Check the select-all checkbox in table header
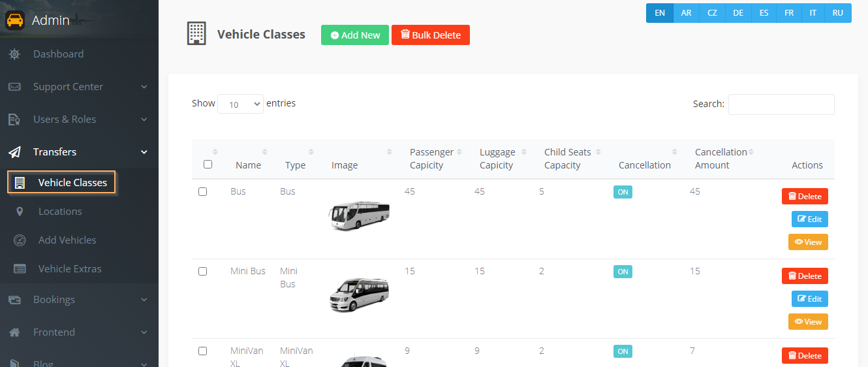Viewport: 868px width, 367px height. [208, 165]
